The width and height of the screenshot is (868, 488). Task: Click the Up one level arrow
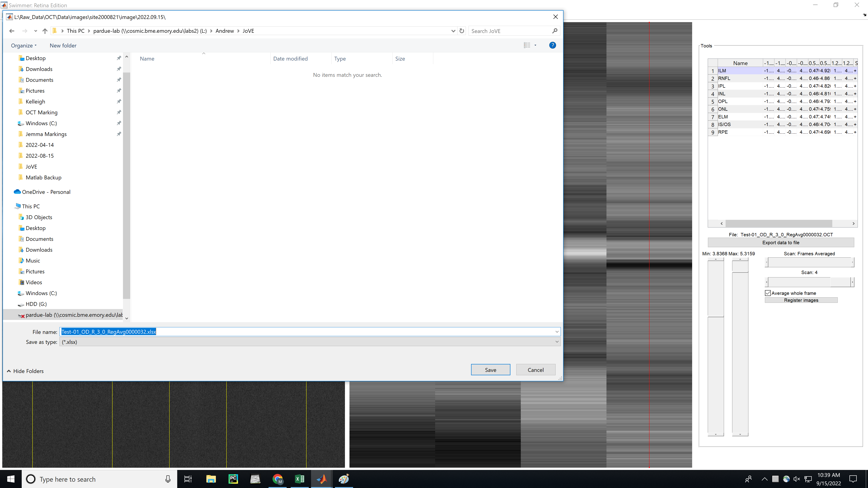(x=45, y=31)
